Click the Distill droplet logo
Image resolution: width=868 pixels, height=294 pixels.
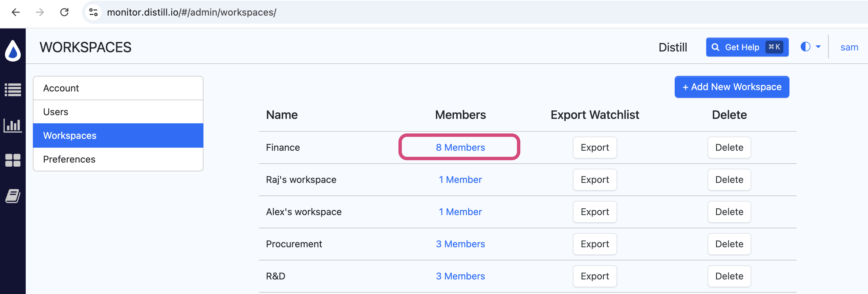click(x=13, y=51)
